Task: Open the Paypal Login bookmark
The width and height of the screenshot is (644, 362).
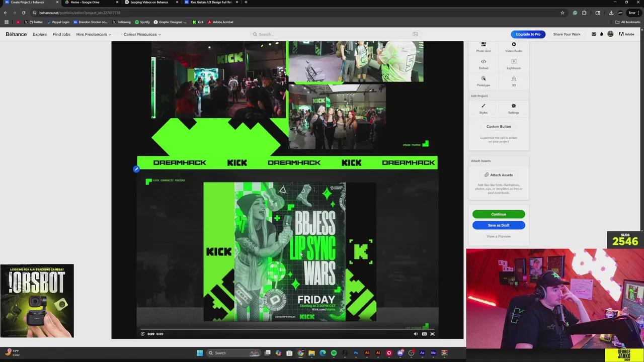Action: [58, 22]
